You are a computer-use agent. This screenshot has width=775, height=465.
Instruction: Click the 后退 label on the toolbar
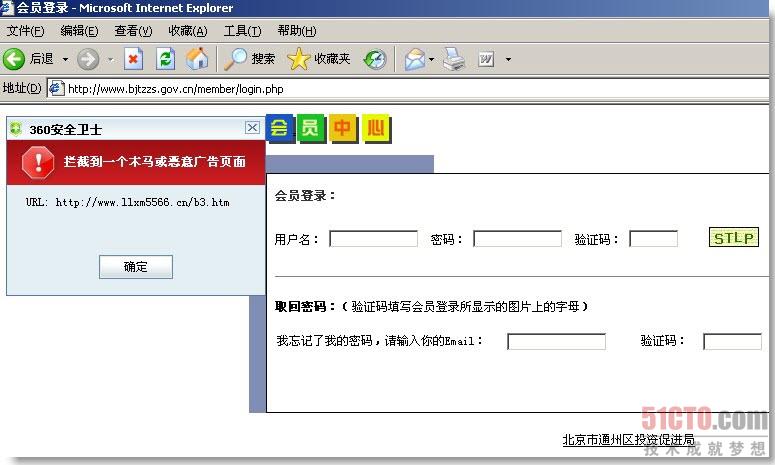[42, 59]
